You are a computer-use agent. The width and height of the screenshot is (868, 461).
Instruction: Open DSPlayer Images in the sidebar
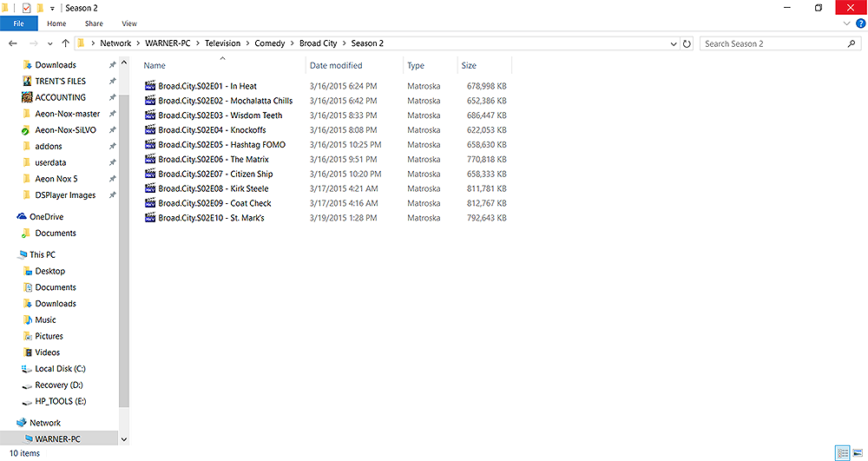pyautogui.click(x=65, y=195)
